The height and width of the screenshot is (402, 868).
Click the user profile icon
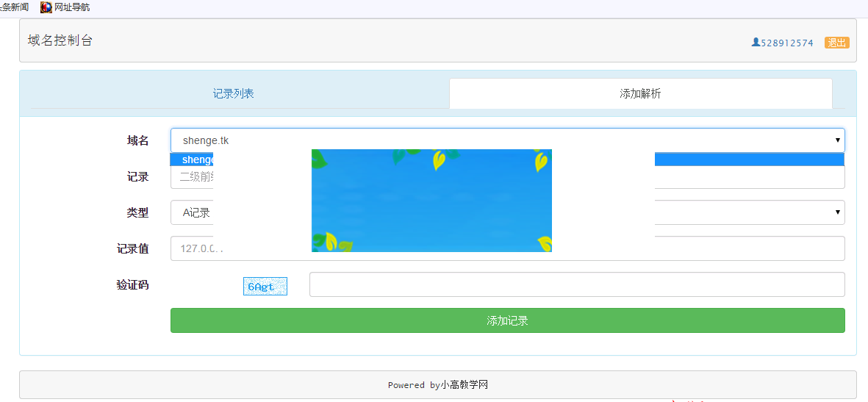(x=755, y=43)
